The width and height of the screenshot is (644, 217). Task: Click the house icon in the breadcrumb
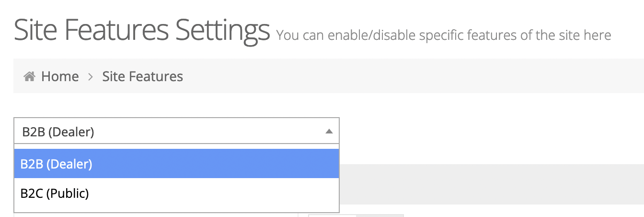(x=30, y=76)
